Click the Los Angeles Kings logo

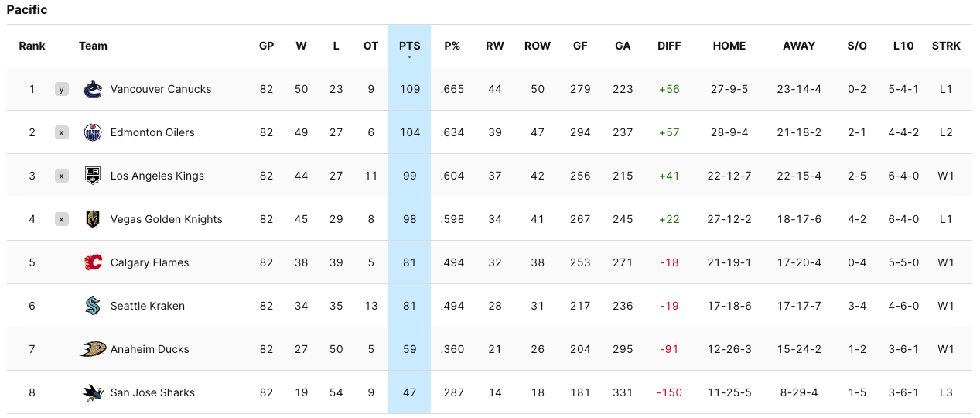click(93, 176)
